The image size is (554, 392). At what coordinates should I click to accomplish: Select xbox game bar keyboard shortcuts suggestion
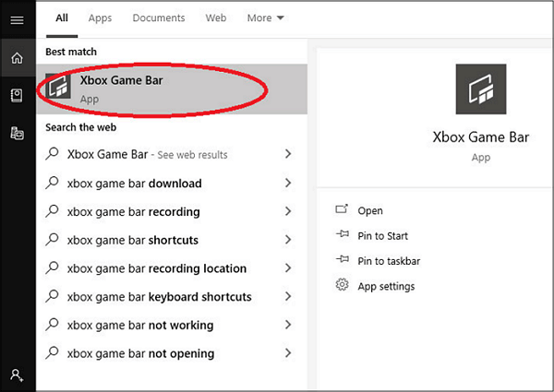pyautogui.click(x=159, y=297)
